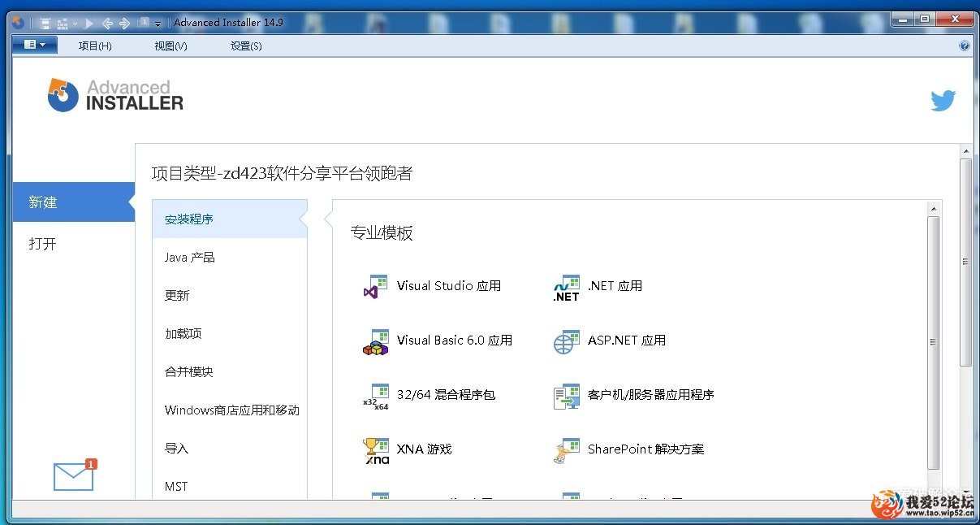This screenshot has width=980, height=525.
Task: Choose the 客户机/服务器应用程序 label
Action: [x=651, y=395]
